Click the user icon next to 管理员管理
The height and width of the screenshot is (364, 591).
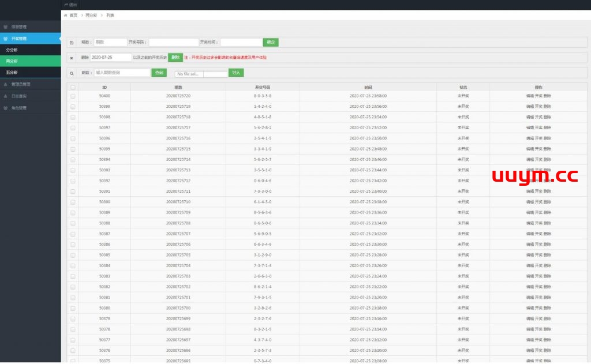6,84
